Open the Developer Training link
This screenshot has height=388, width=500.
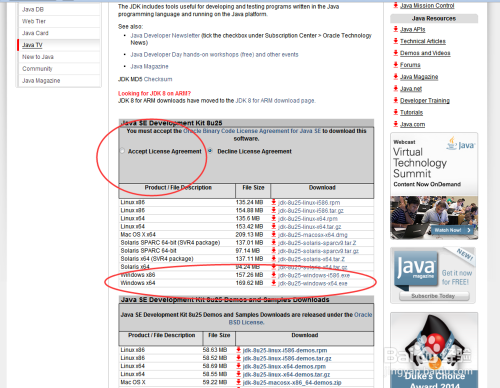pos(425,100)
